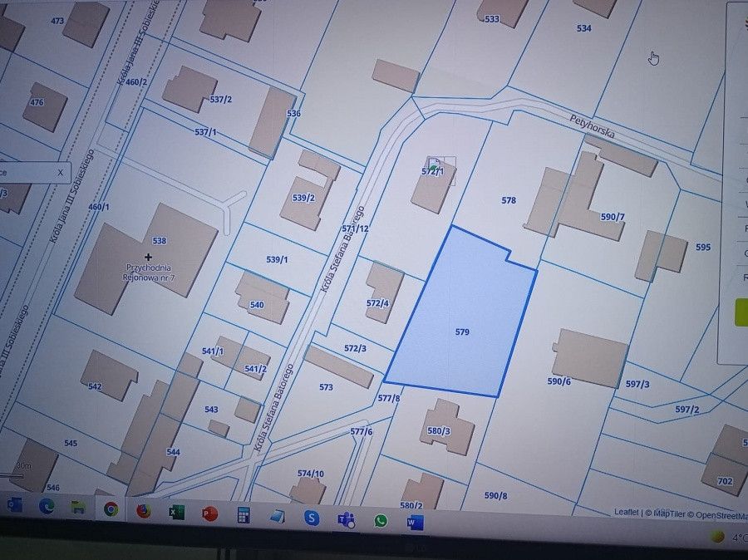
Task: Click the Petyhorska street label
Action: [x=592, y=126]
